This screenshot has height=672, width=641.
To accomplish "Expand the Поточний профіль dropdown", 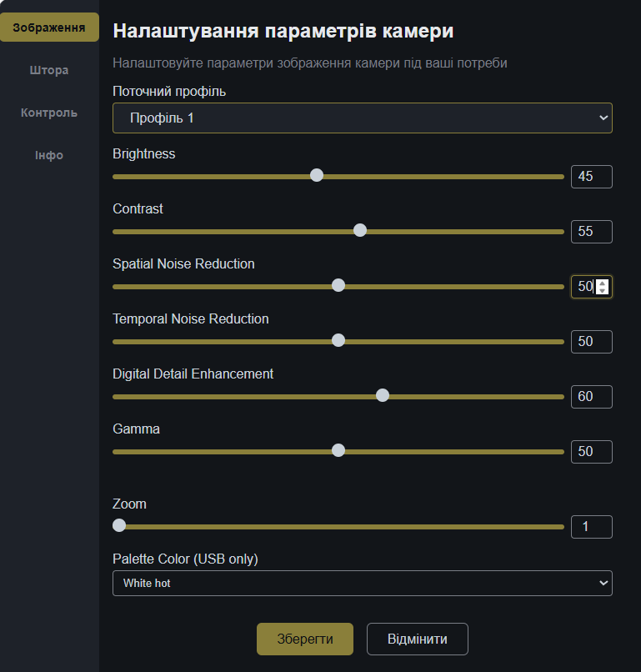I will pyautogui.click(x=362, y=118).
